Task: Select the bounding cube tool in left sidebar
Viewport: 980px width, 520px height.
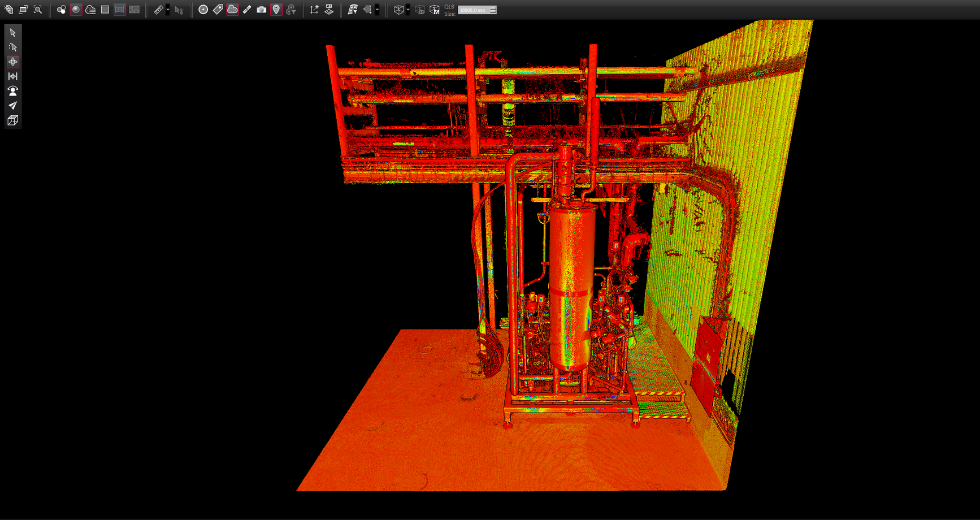Action: 13,120
